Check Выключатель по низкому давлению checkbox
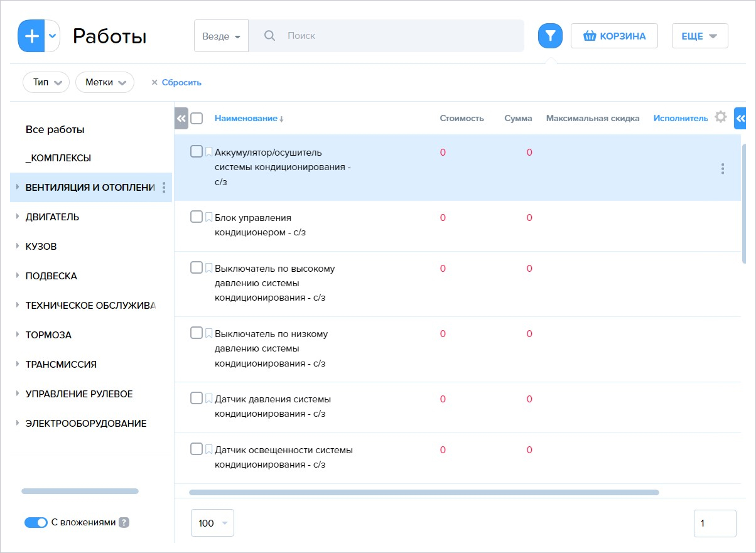756x553 pixels. [197, 333]
